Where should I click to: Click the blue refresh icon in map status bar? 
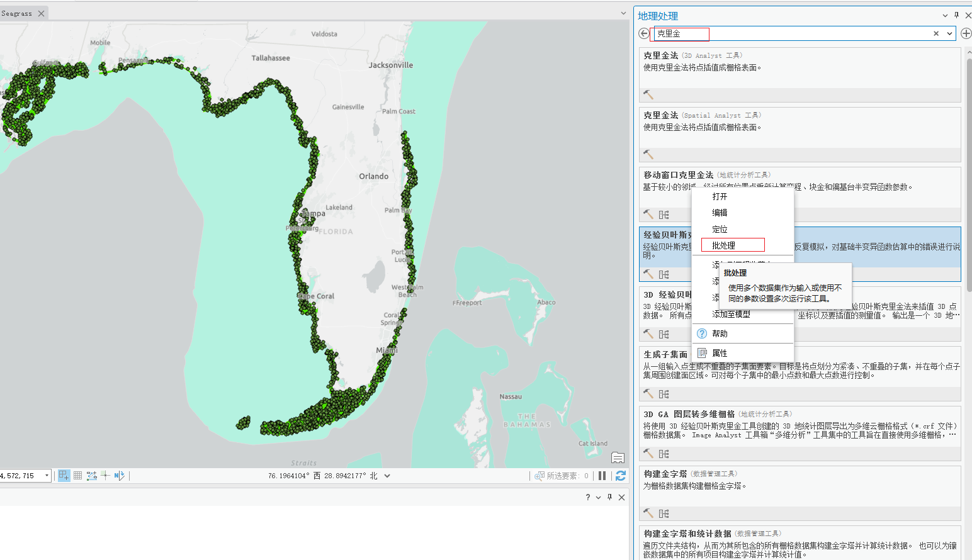[x=621, y=475]
